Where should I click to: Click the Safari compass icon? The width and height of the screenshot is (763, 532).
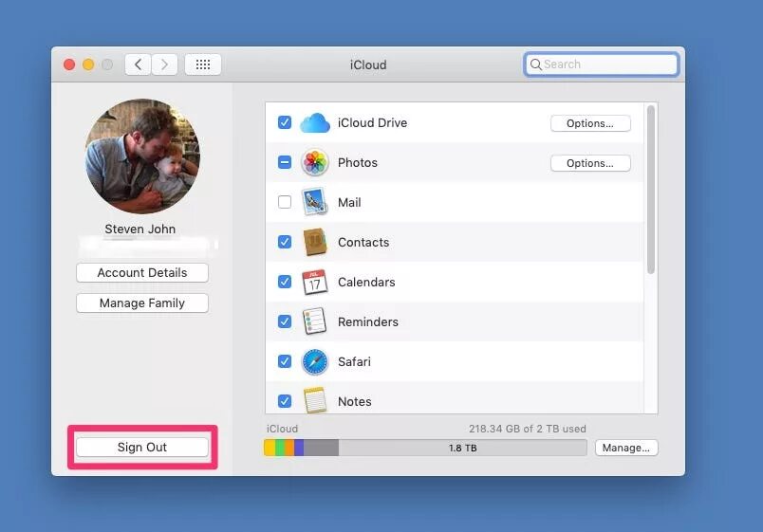click(315, 362)
